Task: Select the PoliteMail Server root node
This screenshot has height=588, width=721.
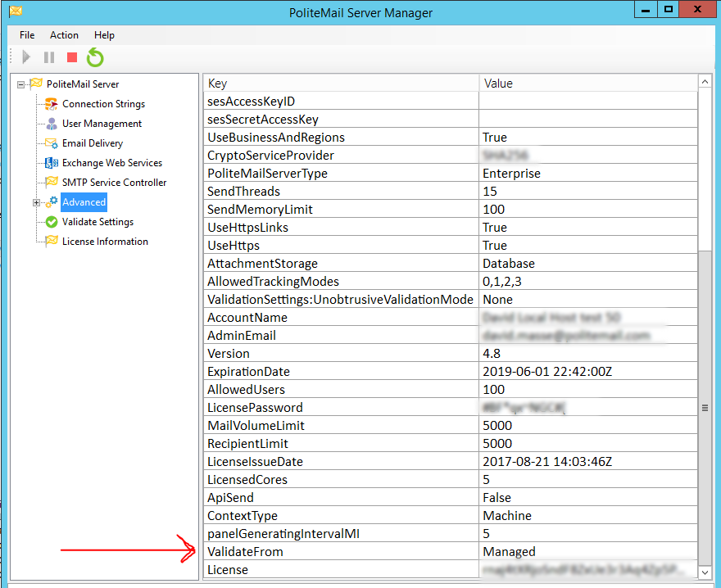Action: tap(83, 84)
